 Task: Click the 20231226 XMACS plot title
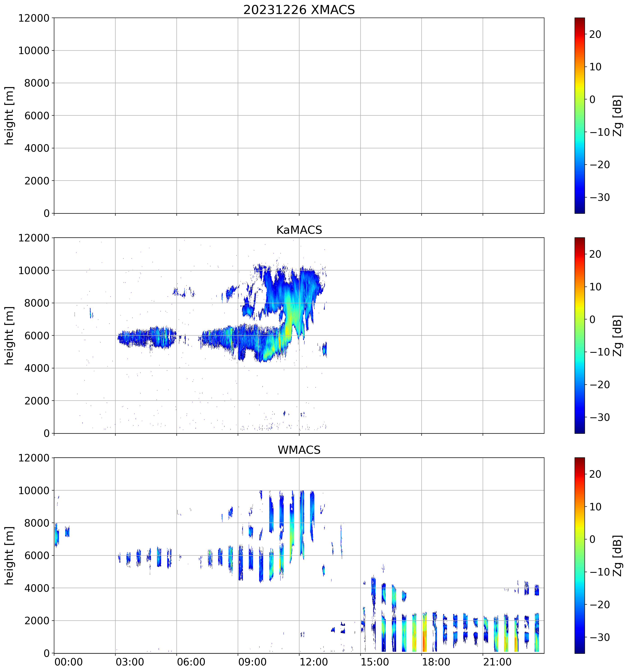click(x=299, y=10)
